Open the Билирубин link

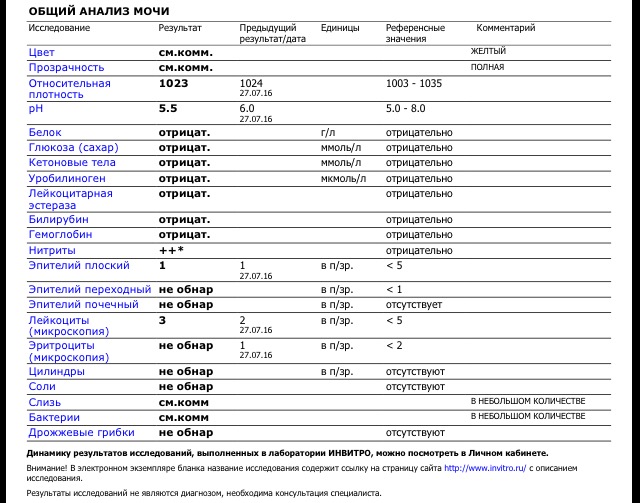[x=58, y=220]
